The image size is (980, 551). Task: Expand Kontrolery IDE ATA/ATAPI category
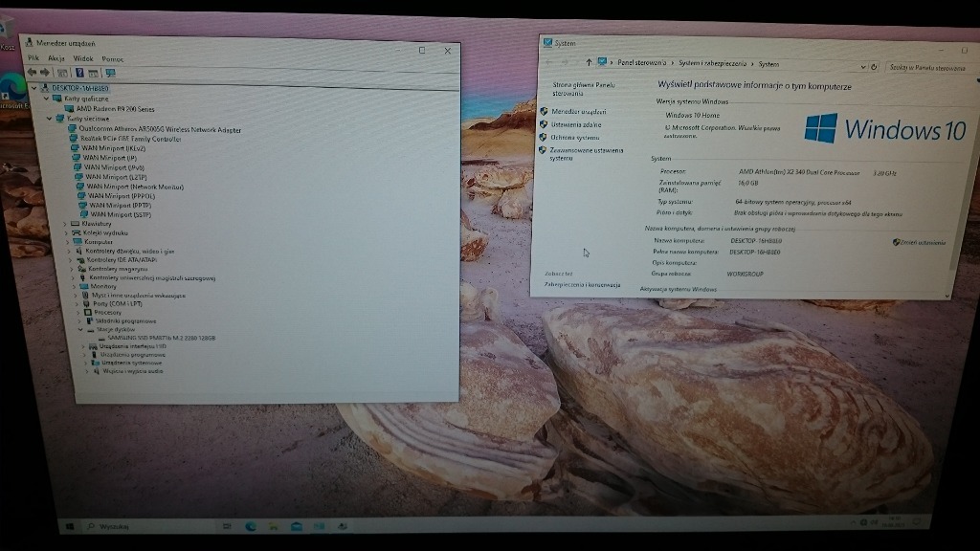click(x=70, y=260)
